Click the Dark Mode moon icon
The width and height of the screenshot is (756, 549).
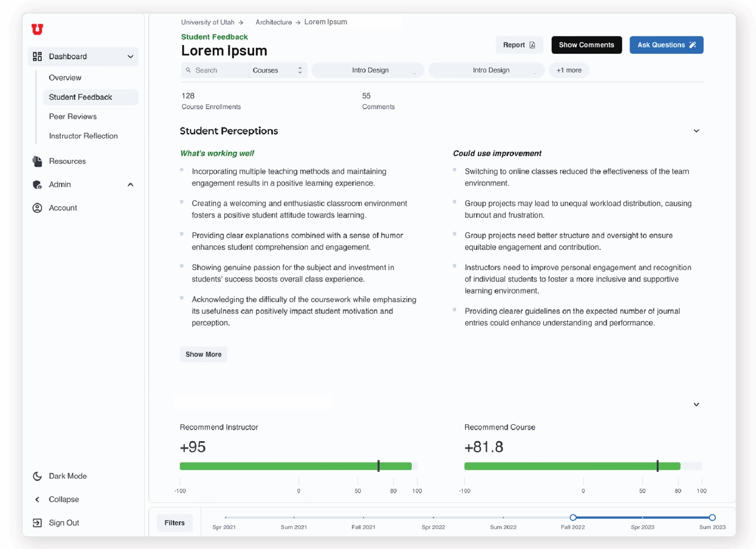pyautogui.click(x=37, y=476)
